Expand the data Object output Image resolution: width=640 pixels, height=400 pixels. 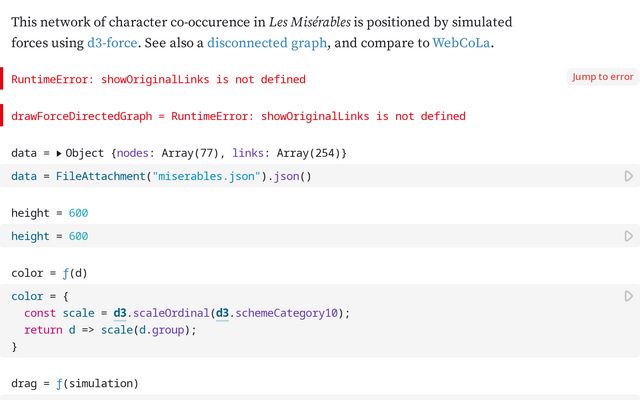(59, 153)
